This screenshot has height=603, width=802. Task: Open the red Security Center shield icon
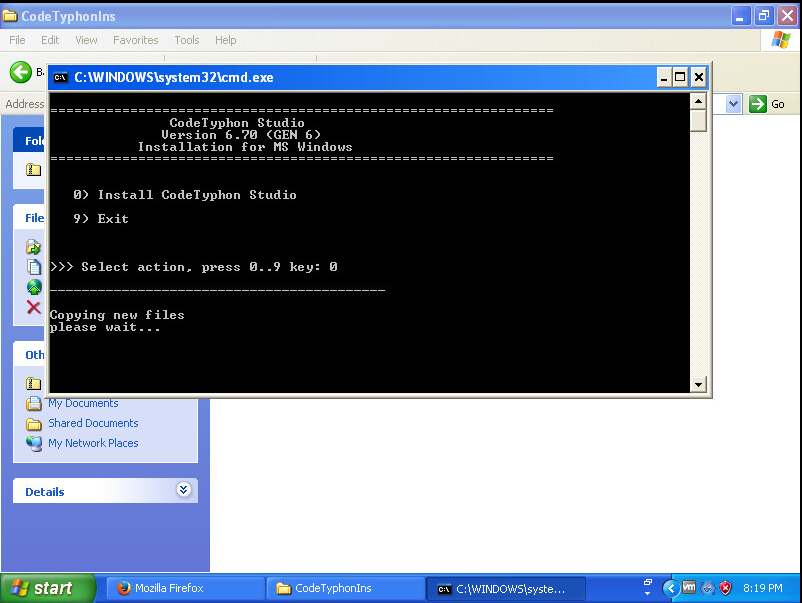726,588
